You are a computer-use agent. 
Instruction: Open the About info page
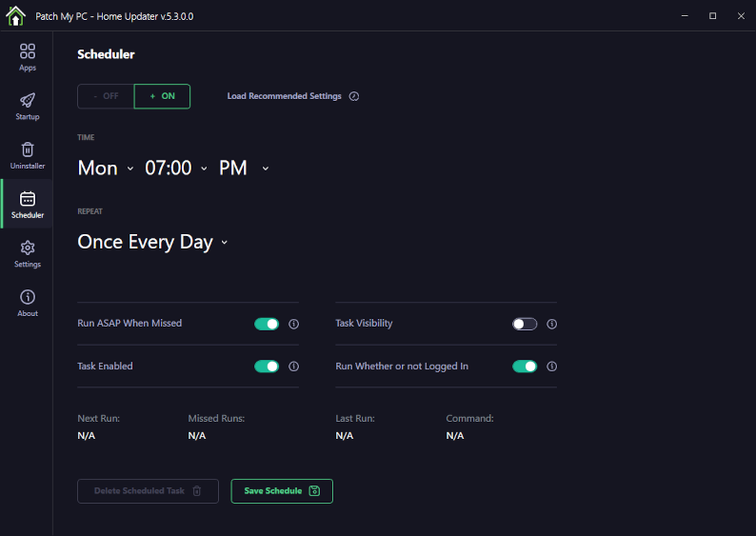pyautogui.click(x=28, y=303)
